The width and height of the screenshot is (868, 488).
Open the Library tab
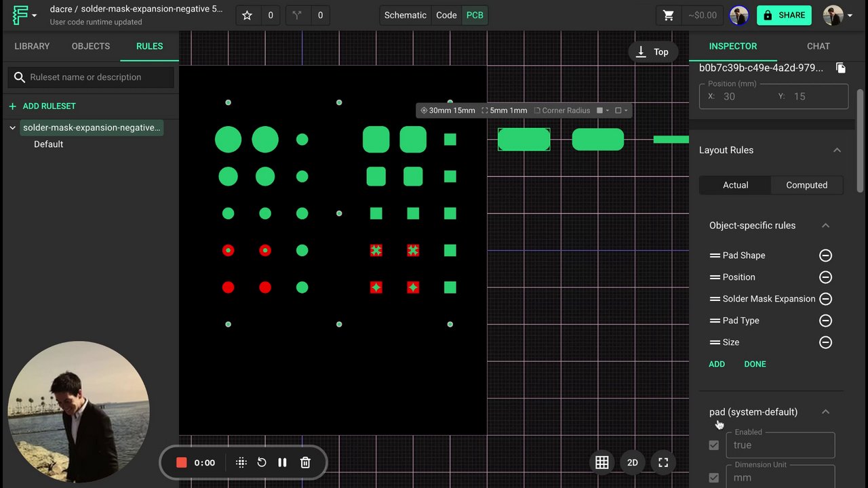(x=32, y=46)
